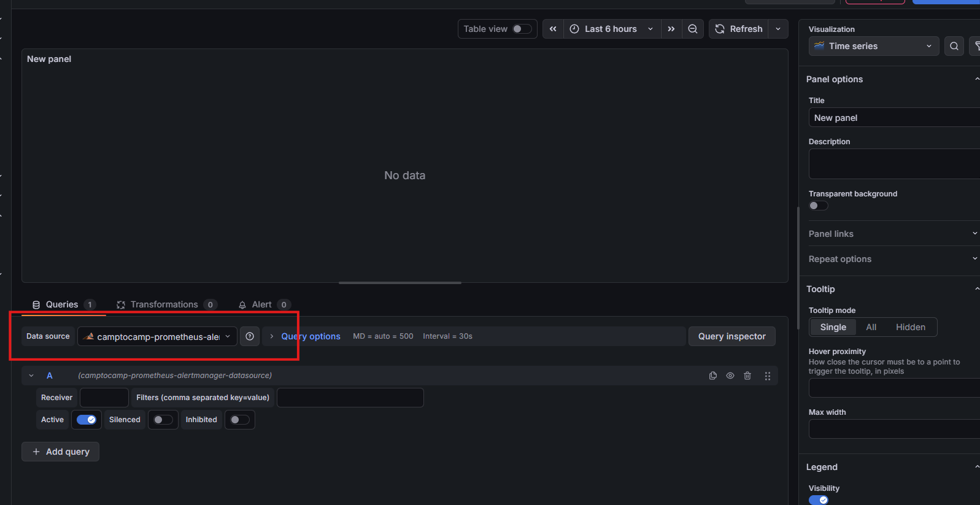Duplicate query A using the copy icon
The width and height of the screenshot is (980, 505).
pyautogui.click(x=712, y=376)
